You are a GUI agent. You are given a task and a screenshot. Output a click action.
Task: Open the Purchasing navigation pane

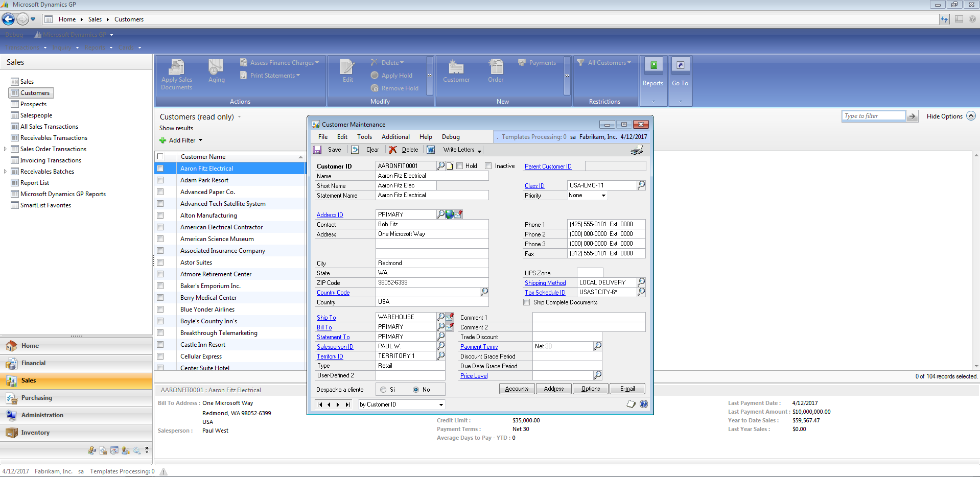pyautogui.click(x=76, y=398)
